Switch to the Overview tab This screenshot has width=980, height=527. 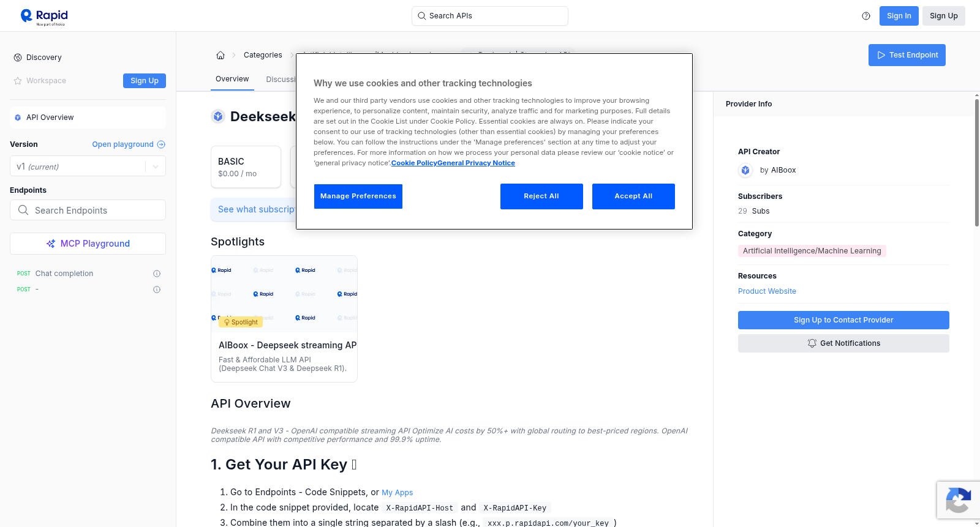coord(232,79)
